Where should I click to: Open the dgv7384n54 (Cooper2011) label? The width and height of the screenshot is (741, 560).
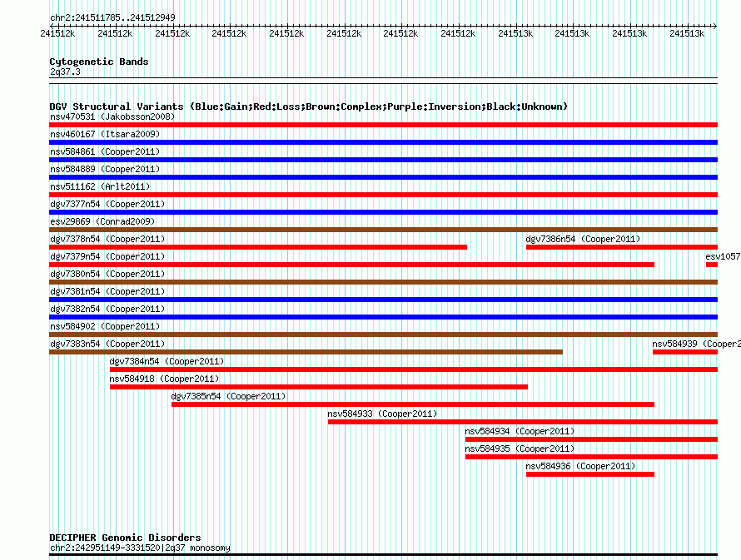point(167,361)
